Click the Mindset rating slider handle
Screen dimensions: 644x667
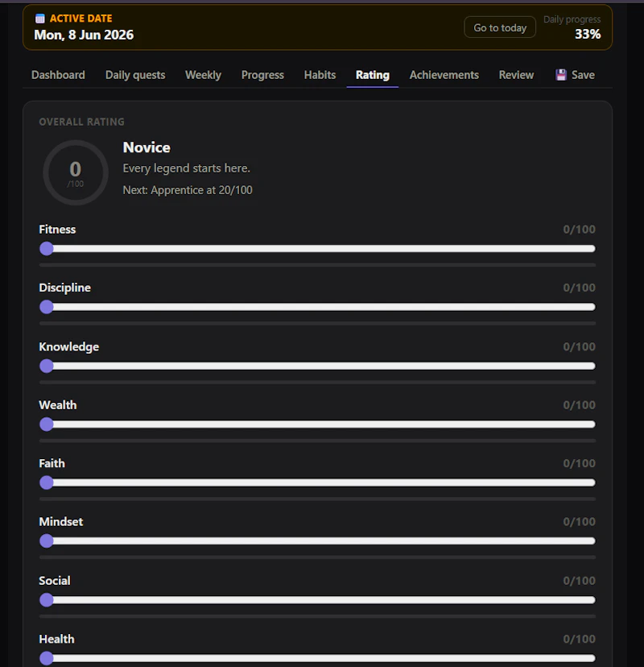[x=47, y=541]
